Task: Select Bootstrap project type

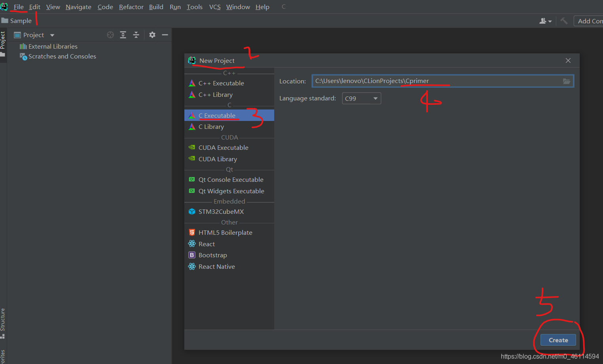Action: click(x=229, y=255)
